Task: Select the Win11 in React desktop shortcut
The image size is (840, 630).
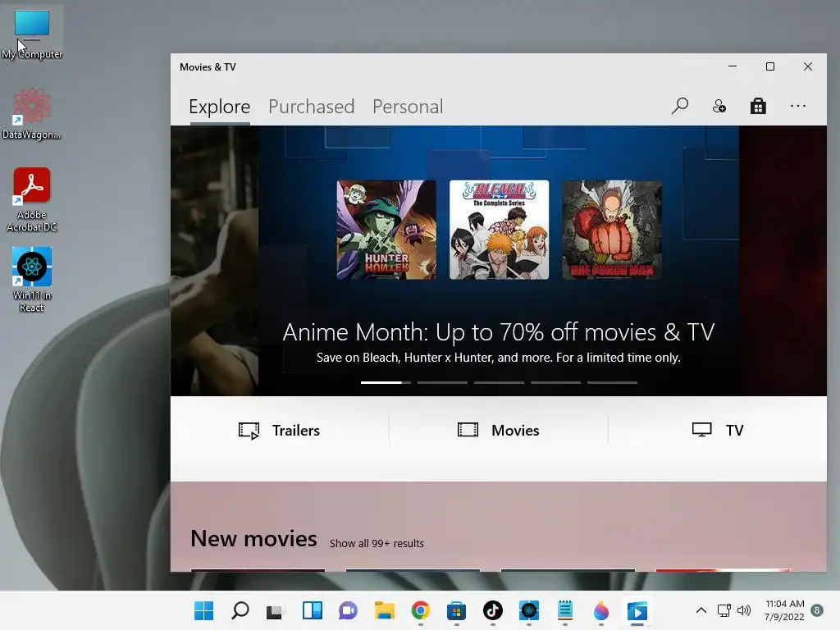Action: coord(32,280)
